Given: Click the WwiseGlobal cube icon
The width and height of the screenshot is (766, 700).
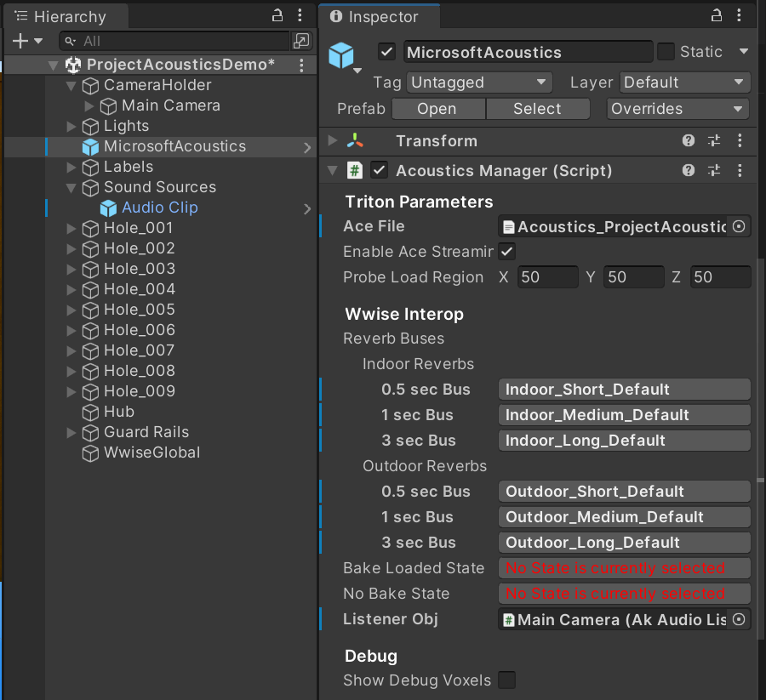Looking at the screenshot, I should 90,453.
